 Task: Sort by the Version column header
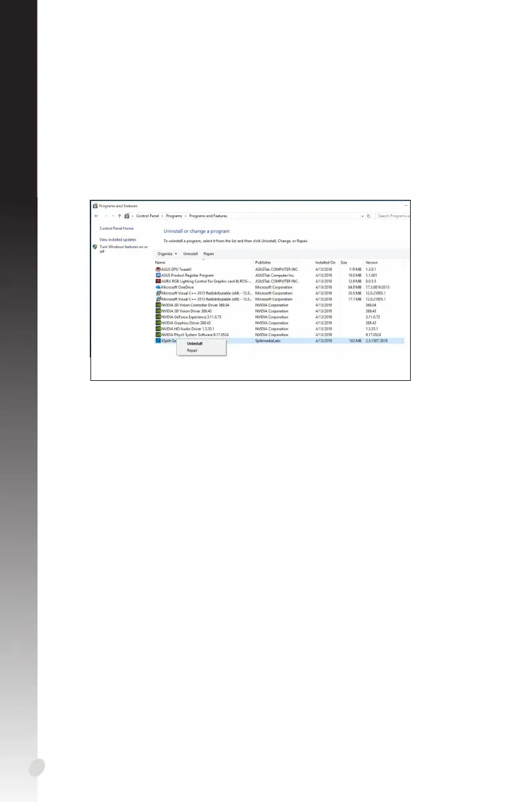[x=372, y=262]
